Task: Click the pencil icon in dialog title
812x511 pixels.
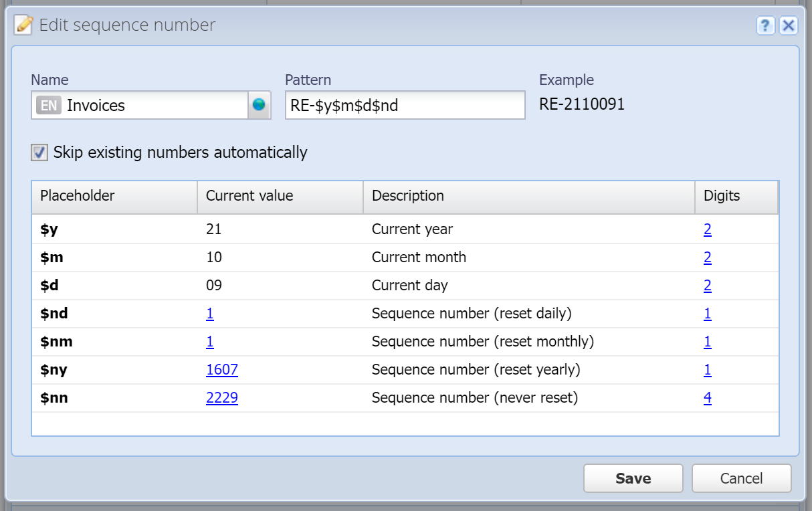Action: coord(23,25)
